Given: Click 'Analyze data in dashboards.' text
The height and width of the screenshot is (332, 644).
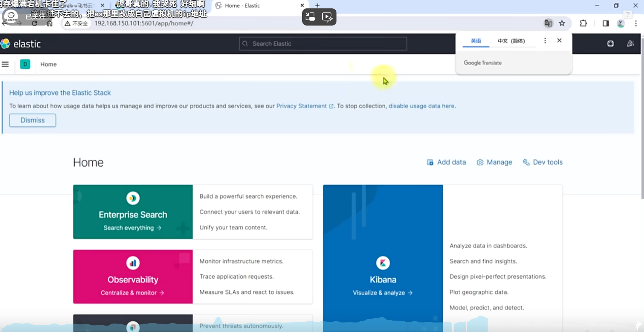Looking at the screenshot, I should [x=489, y=246].
